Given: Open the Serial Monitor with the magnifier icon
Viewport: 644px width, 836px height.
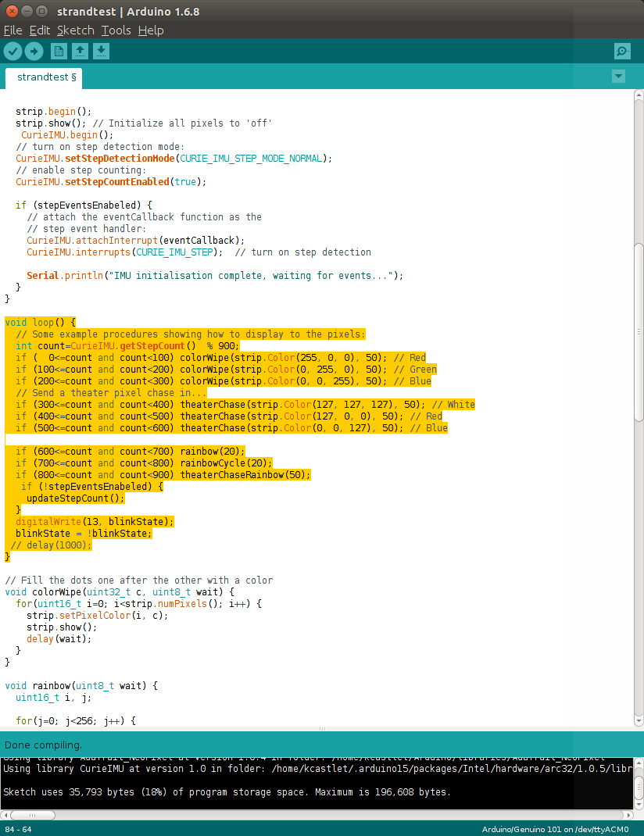Looking at the screenshot, I should point(622,50).
